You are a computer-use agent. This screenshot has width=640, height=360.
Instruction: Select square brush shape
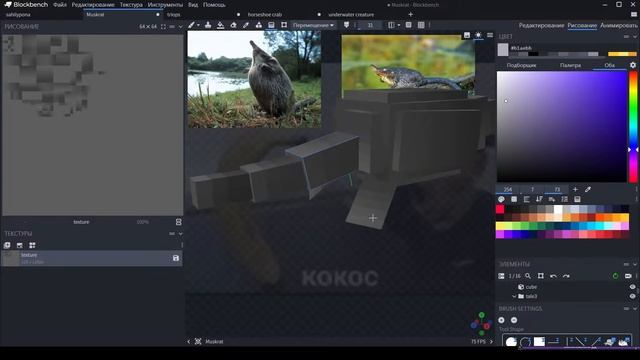[539, 342]
